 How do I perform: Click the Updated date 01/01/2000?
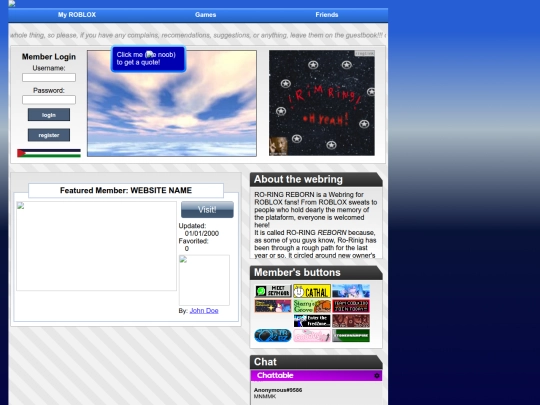pos(202,233)
